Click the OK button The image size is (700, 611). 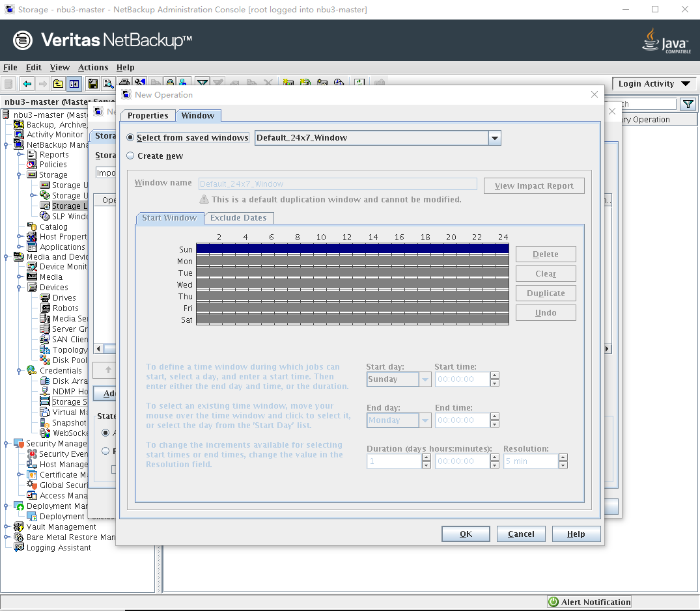point(466,534)
